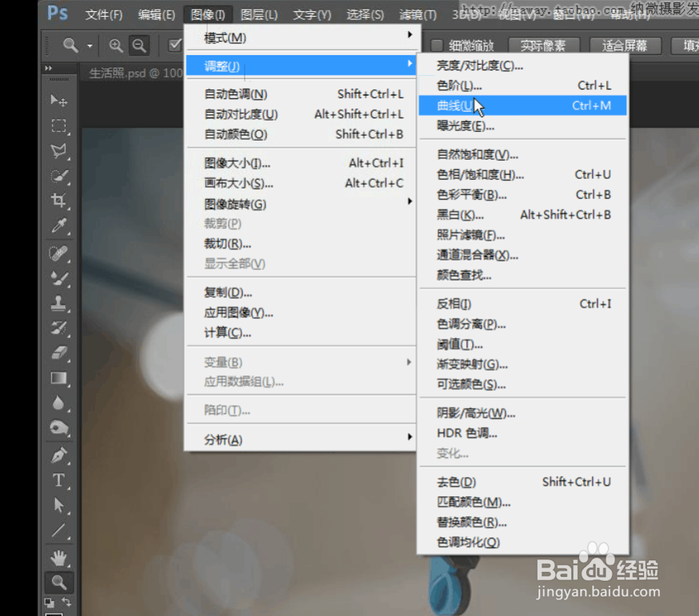
Task: Toggle the Zoom In option
Action: [x=115, y=46]
